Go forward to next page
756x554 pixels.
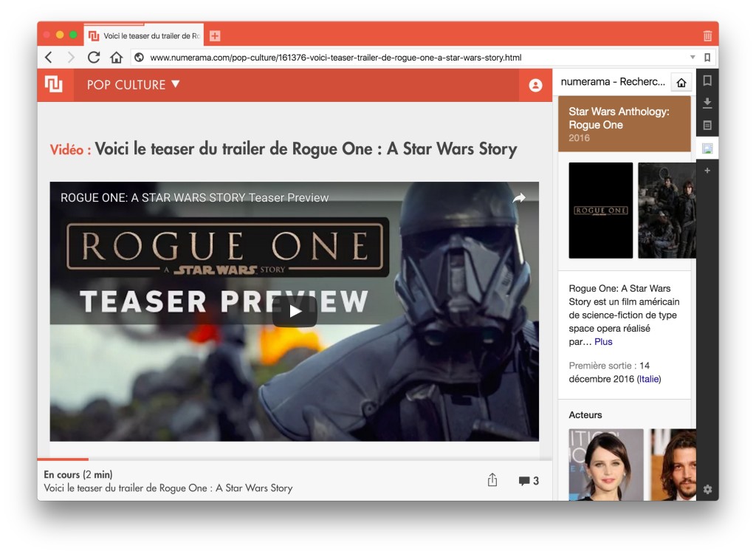[70, 58]
